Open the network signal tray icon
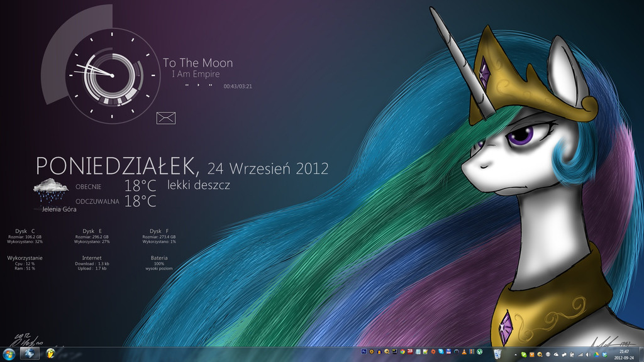Image resolution: width=644 pixels, height=362 pixels. 580,354
